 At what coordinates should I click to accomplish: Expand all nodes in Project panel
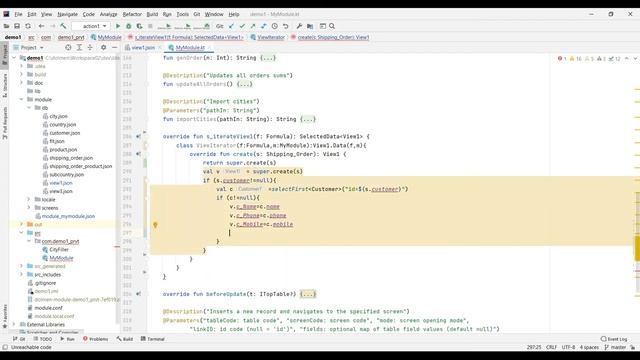pos(79,47)
